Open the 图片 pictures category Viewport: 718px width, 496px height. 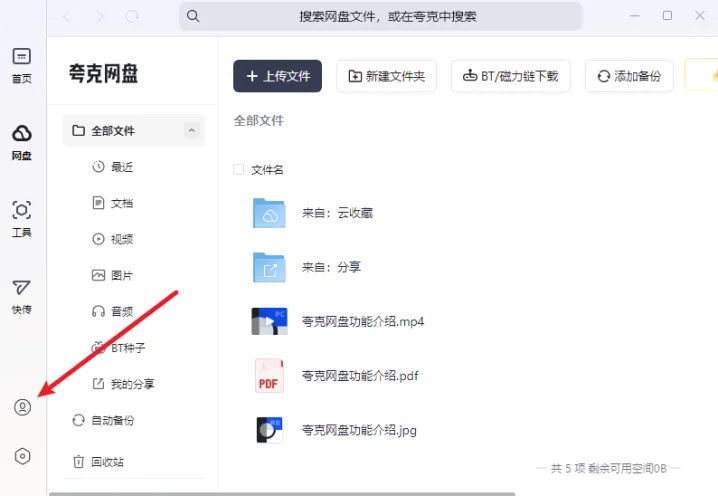click(x=113, y=275)
